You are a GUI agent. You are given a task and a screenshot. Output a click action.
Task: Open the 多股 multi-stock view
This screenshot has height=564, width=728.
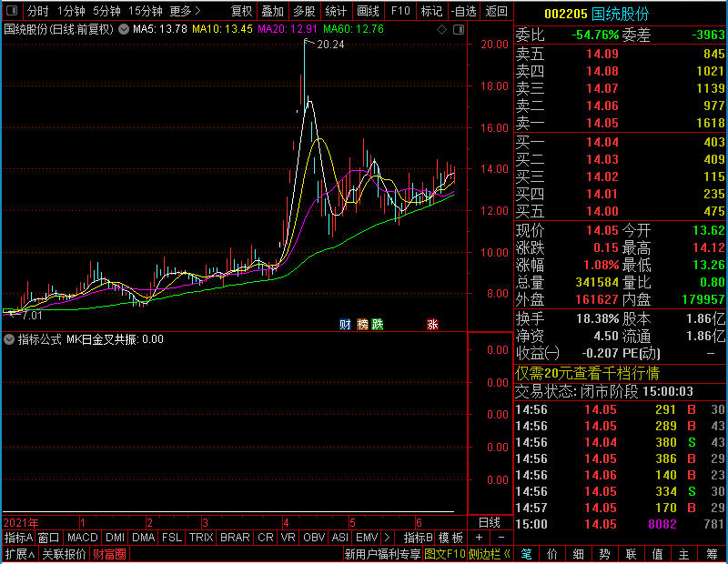304,11
